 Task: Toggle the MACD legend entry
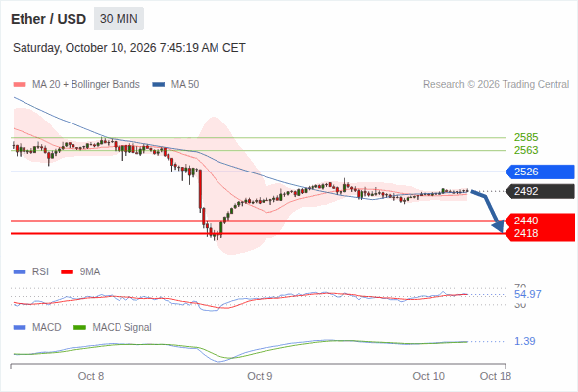pyautogui.click(x=37, y=327)
